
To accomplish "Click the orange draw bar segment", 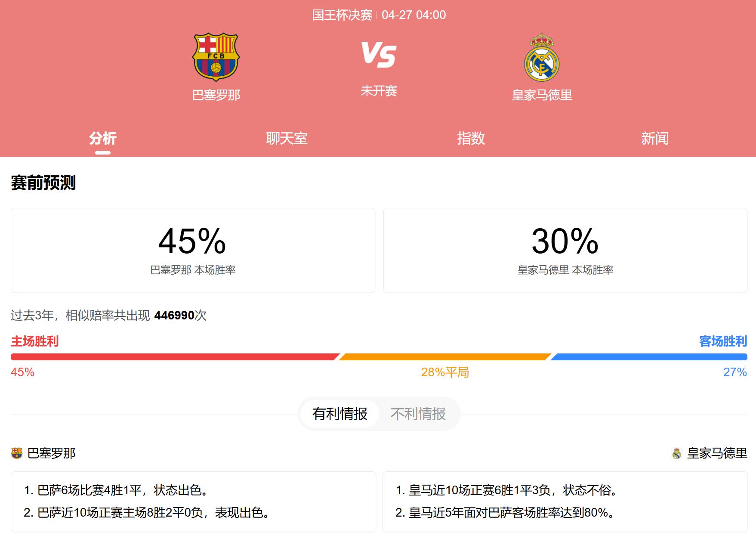I will (x=444, y=357).
